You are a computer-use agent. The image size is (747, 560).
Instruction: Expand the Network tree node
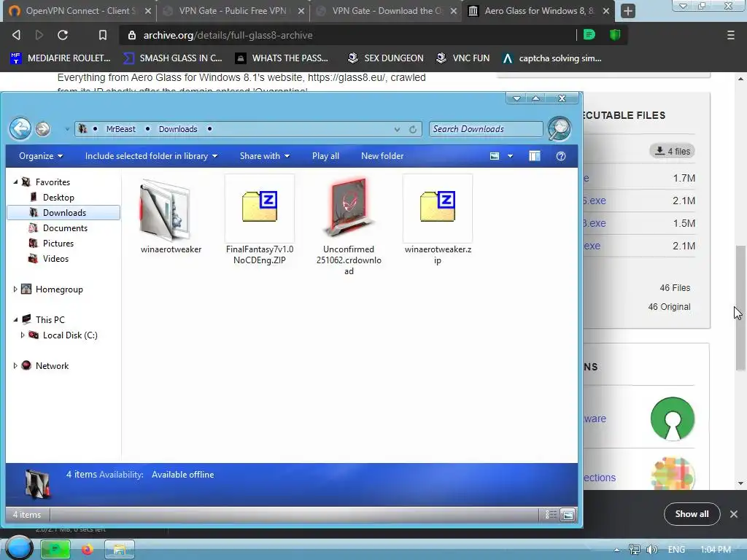[x=15, y=366]
